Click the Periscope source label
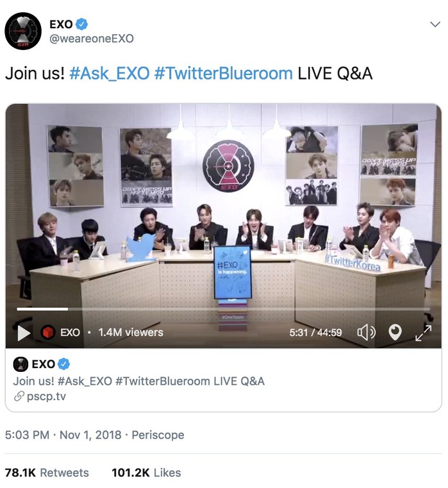This screenshot has width=448, height=488. coord(158,435)
